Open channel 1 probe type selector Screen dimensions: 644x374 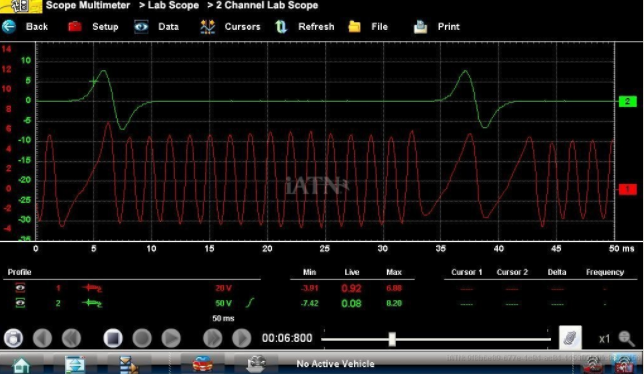(x=92, y=288)
